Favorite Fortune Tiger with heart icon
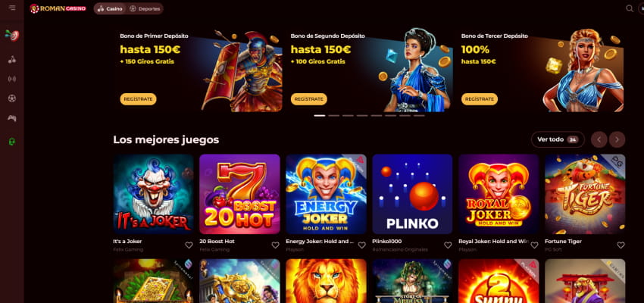 tap(621, 245)
